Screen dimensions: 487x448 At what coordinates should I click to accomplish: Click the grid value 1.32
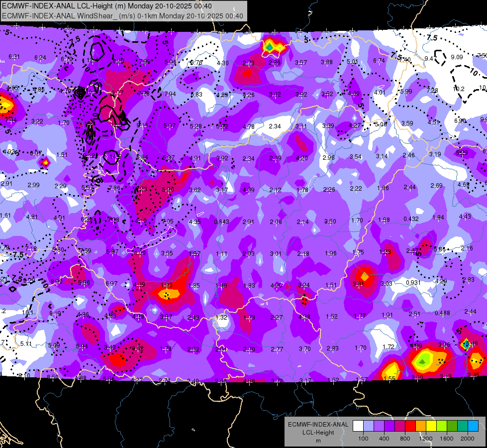221,318
